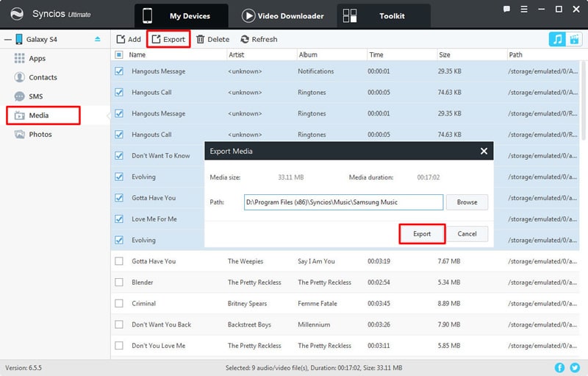Uncheck Hangouts Call 74.63 KB first row
The height and width of the screenshot is (376, 588).
pos(119,92)
